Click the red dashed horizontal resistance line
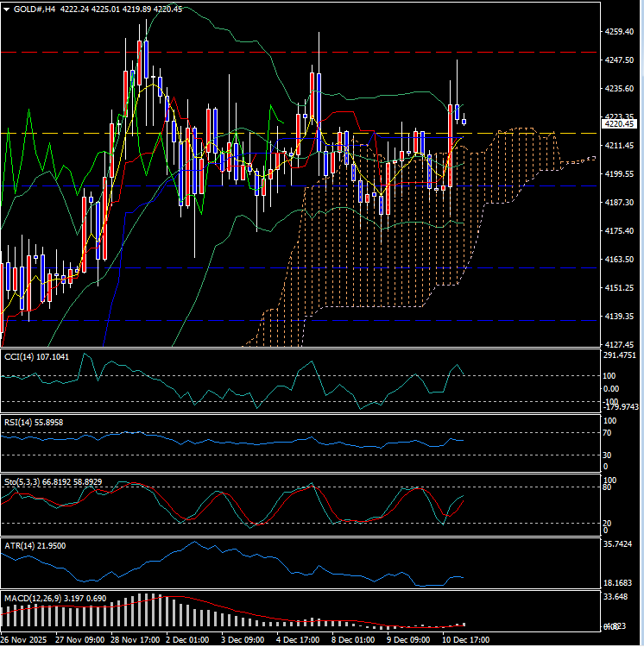The height and width of the screenshot is (647, 644). pos(259,52)
